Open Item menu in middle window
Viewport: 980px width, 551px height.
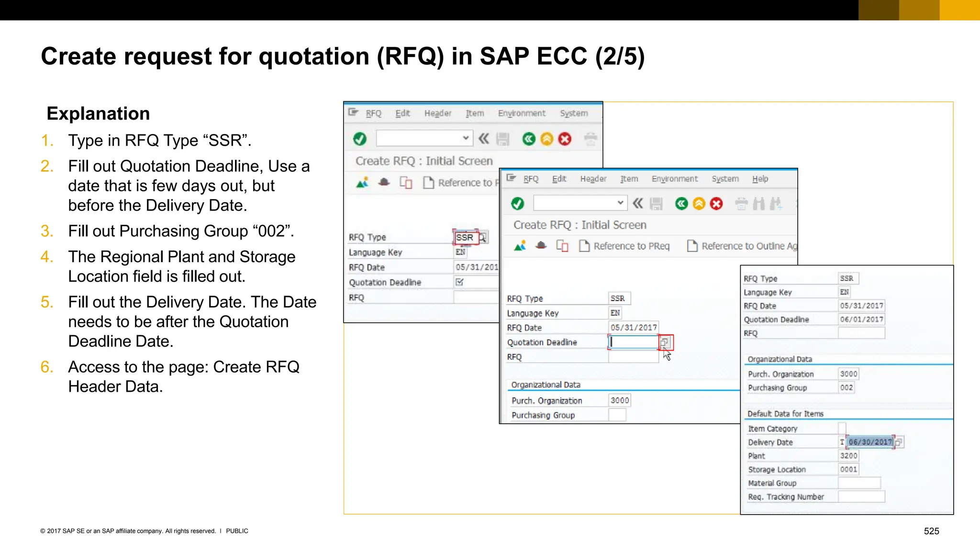point(629,179)
